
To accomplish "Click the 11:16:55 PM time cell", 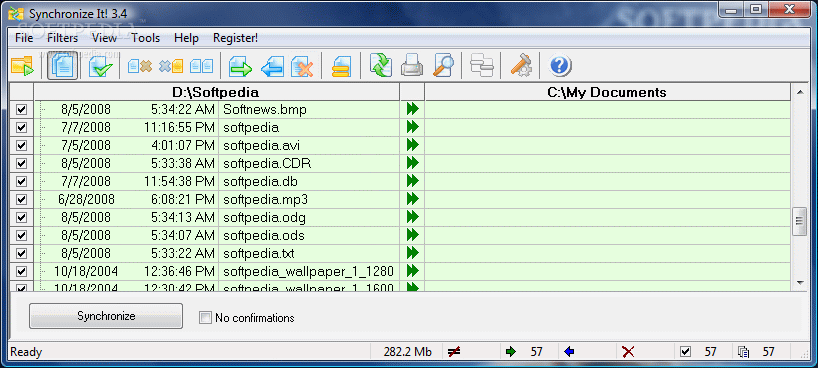I will pyautogui.click(x=179, y=127).
